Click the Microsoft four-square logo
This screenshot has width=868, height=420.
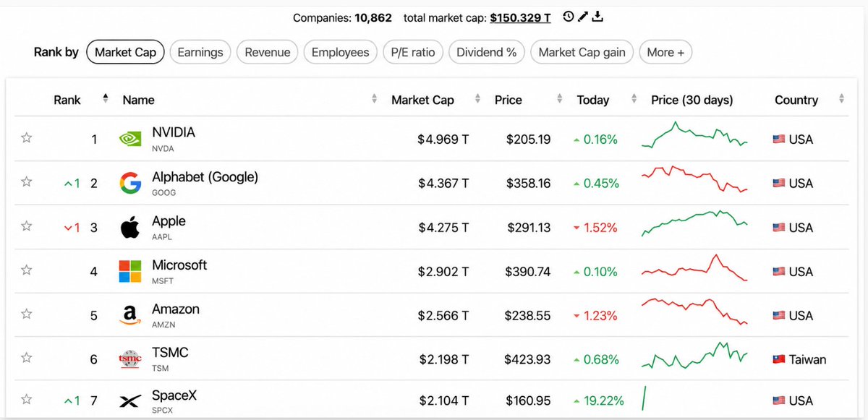(130, 272)
